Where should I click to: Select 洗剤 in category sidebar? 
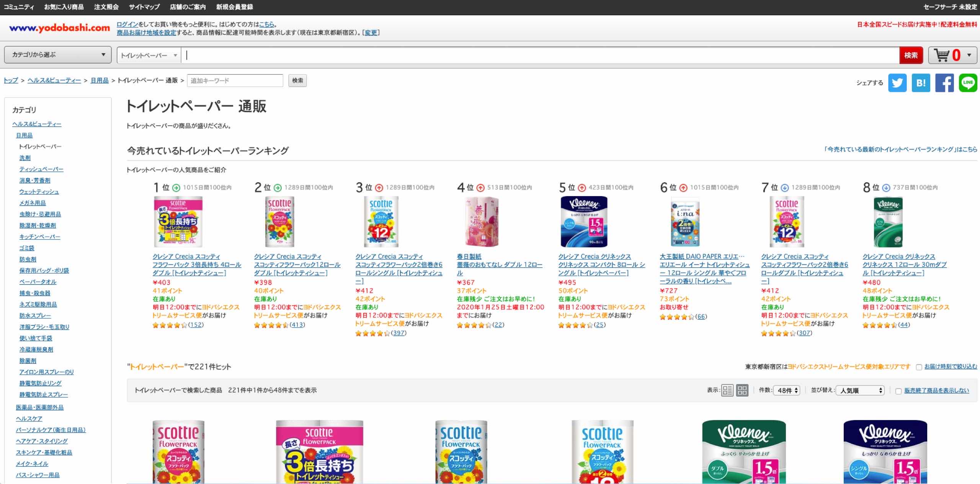pyautogui.click(x=25, y=158)
